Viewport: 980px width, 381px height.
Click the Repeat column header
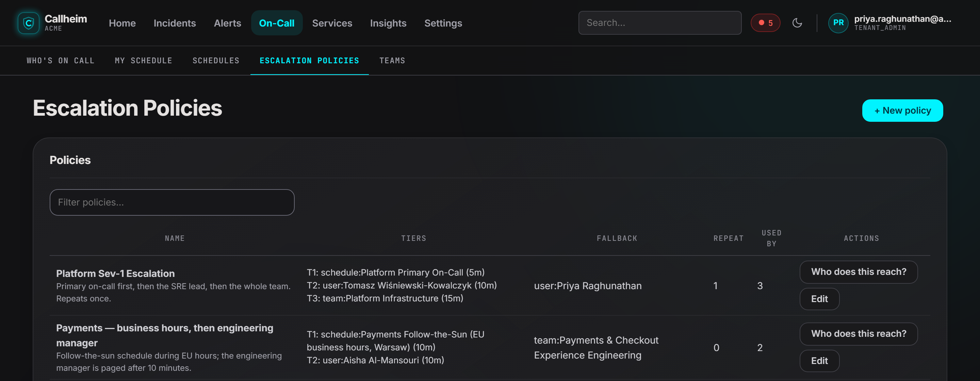click(x=728, y=238)
